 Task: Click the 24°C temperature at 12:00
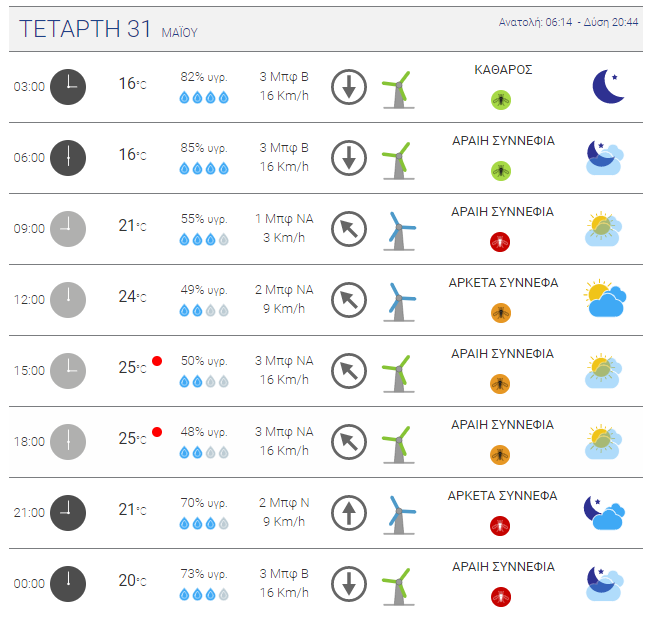point(132,296)
